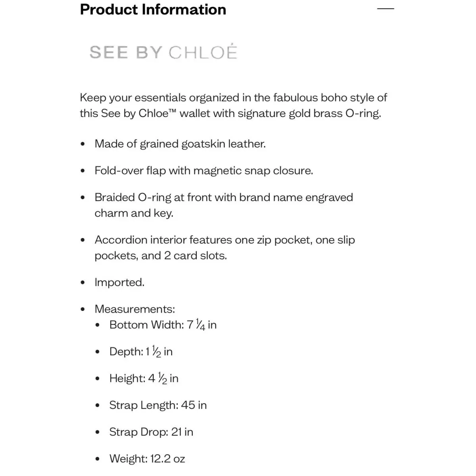Click the 'pockets, and 2 card slots' line
476x476 pixels.
[x=161, y=255]
